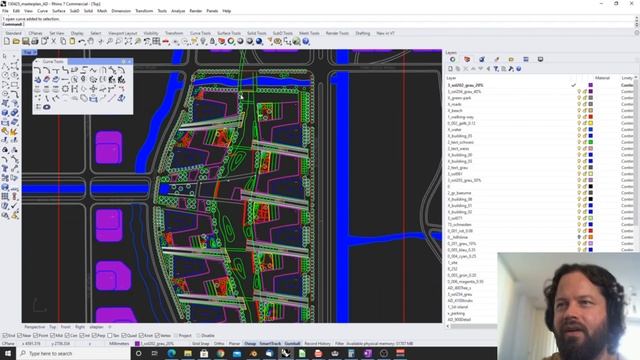640x360 pixels.
Task: Change color swatch of 4_green park layer
Action: point(590,98)
